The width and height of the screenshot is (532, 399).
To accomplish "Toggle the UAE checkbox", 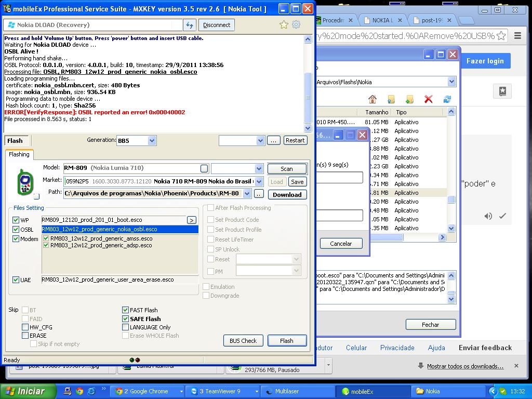I will point(16,280).
